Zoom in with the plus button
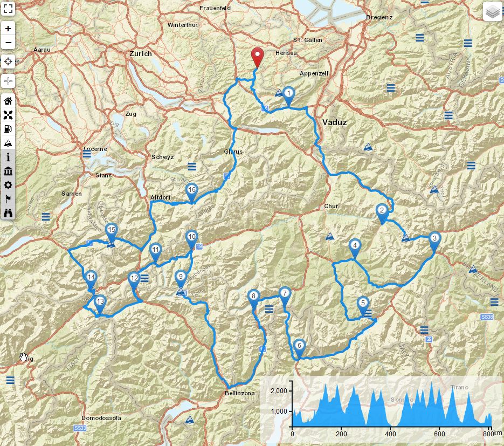504x446 pixels. [x=8, y=29]
